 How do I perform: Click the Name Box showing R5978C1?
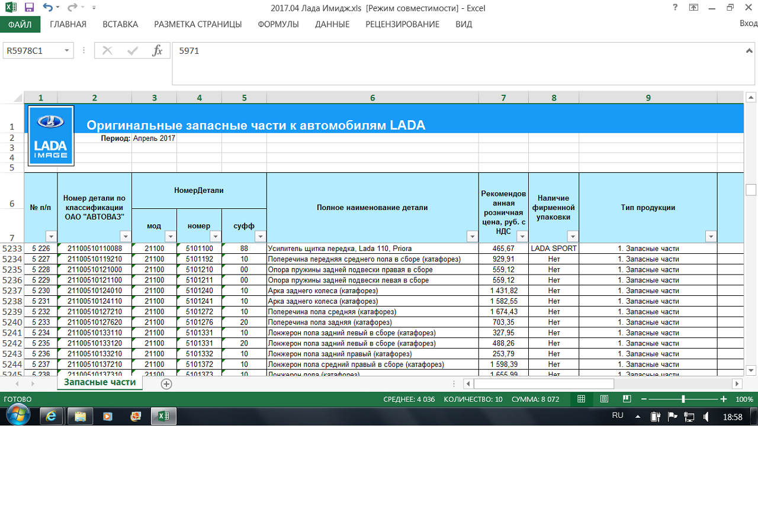33,51
